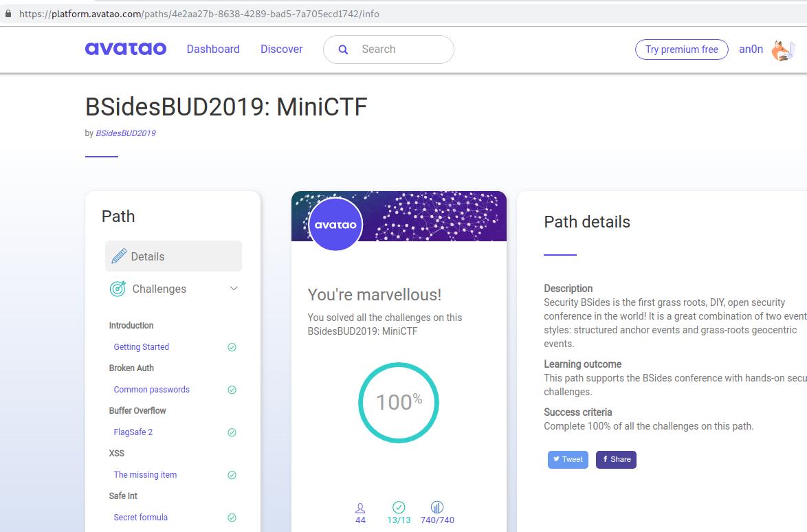Open the BSidesBUD2019 author link
This screenshot has height=532, width=807.
coord(126,133)
